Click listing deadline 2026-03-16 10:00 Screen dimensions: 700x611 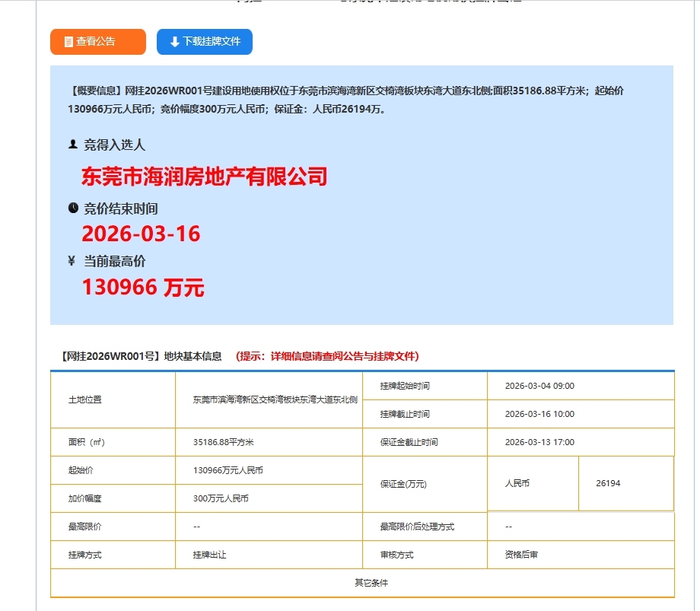point(539,414)
